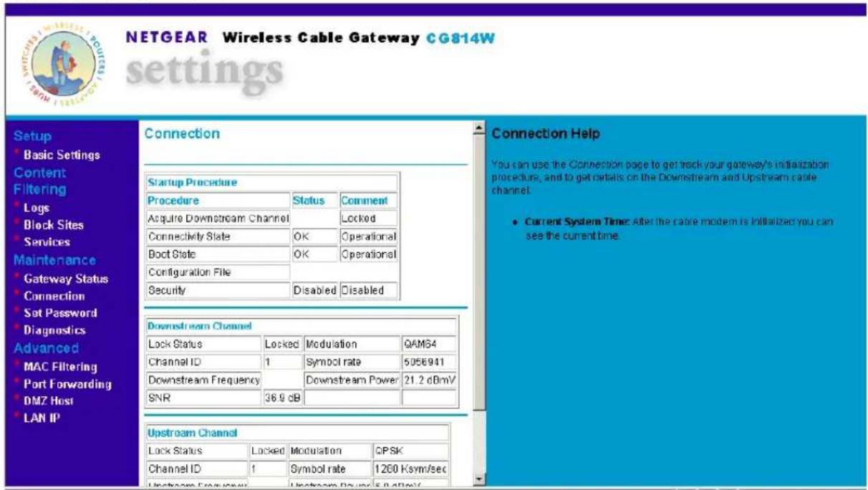Open Services under Content Filtering
Screen dimensions: 868x490
(47, 242)
